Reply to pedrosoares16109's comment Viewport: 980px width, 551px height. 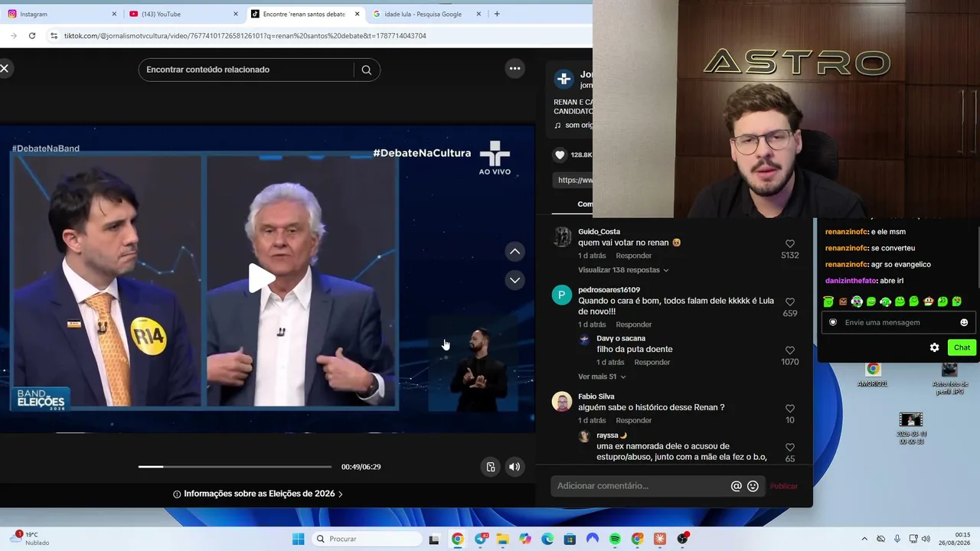[x=634, y=324]
